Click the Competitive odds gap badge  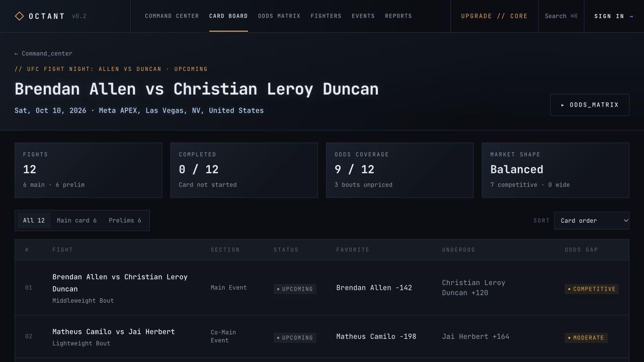(x=592, y=289)
